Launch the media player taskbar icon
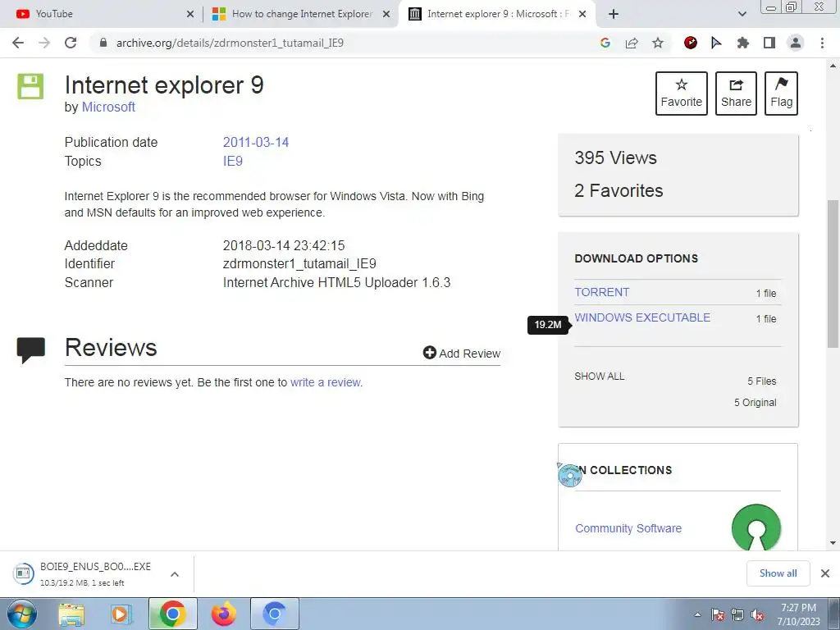 click(x=121, y=614)
